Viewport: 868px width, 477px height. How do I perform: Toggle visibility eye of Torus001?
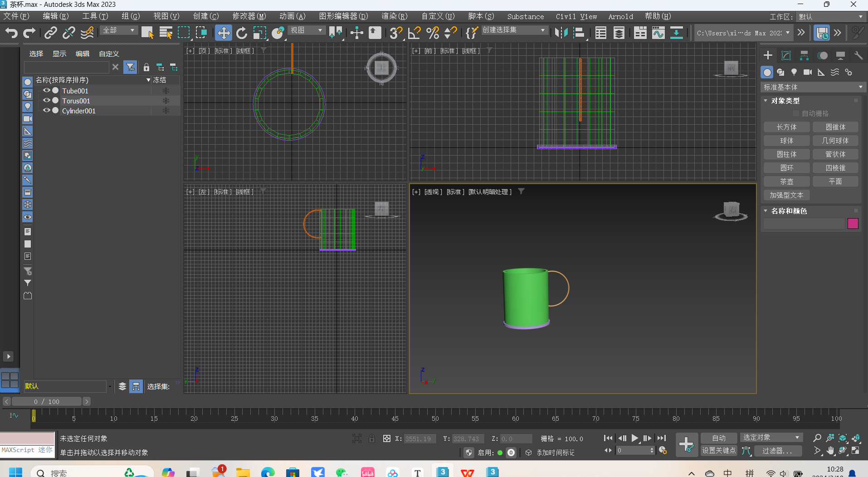click(46, 100)
